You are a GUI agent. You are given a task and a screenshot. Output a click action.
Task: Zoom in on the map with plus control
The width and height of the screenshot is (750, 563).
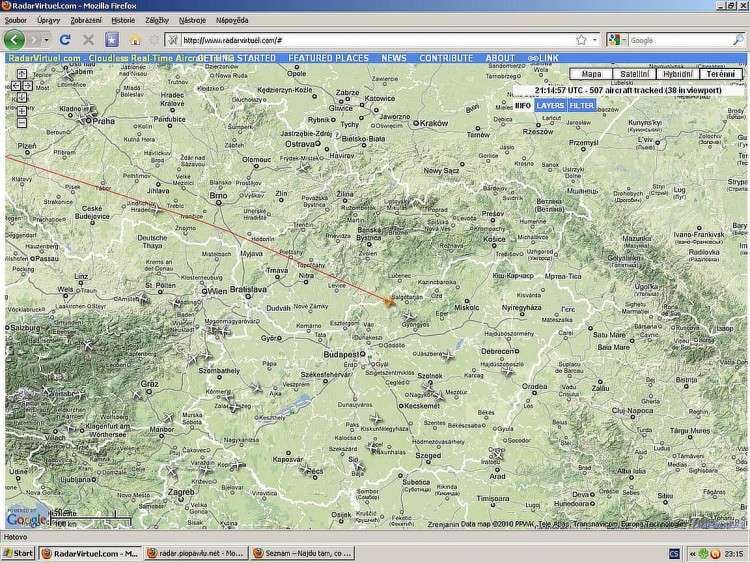pos(22,111)
